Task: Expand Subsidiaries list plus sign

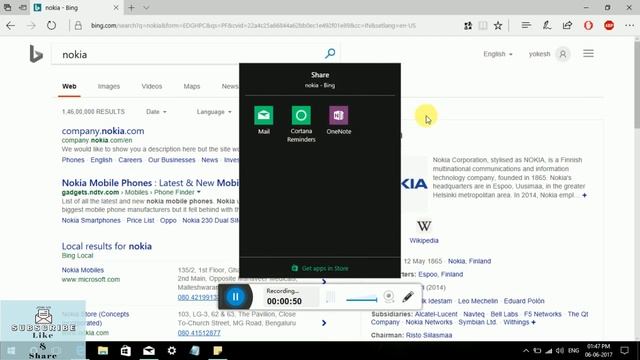Action: (533, 322)
